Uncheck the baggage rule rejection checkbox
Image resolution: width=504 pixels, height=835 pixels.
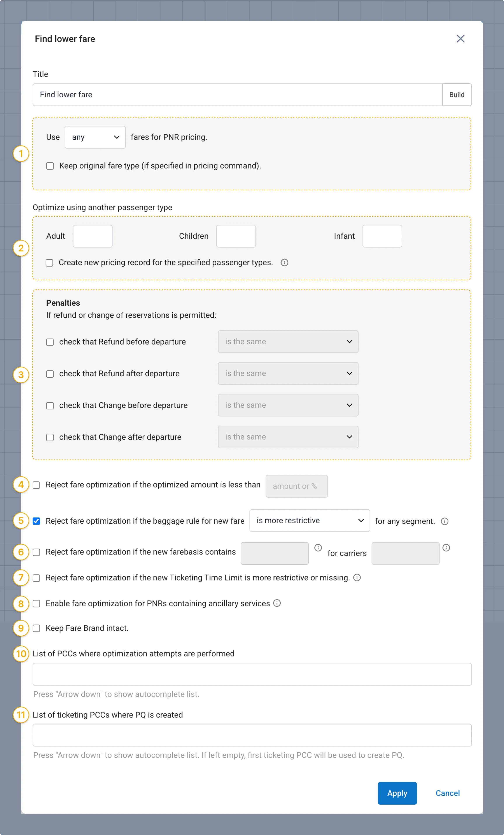36,521
